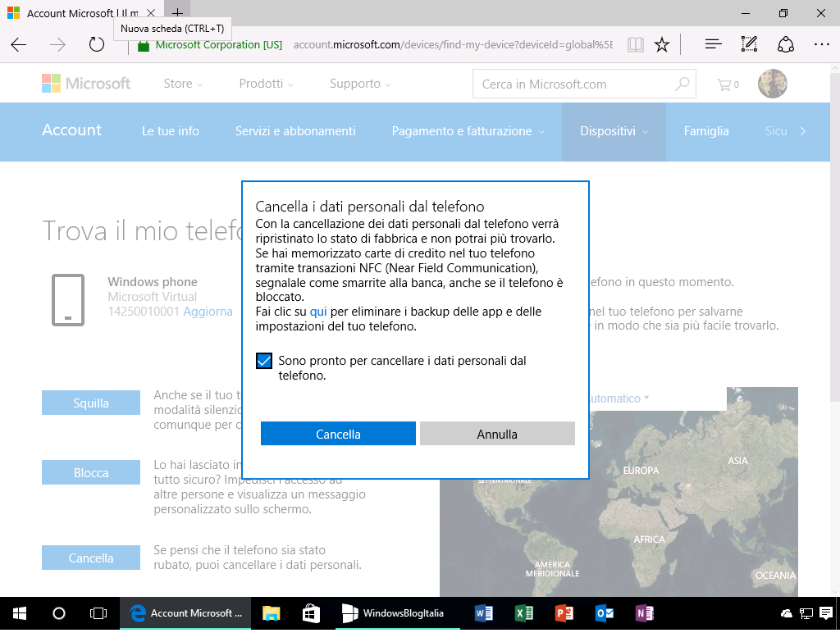Open network tray icon
This screenshot has width=840, height=642.
[806, 613]
